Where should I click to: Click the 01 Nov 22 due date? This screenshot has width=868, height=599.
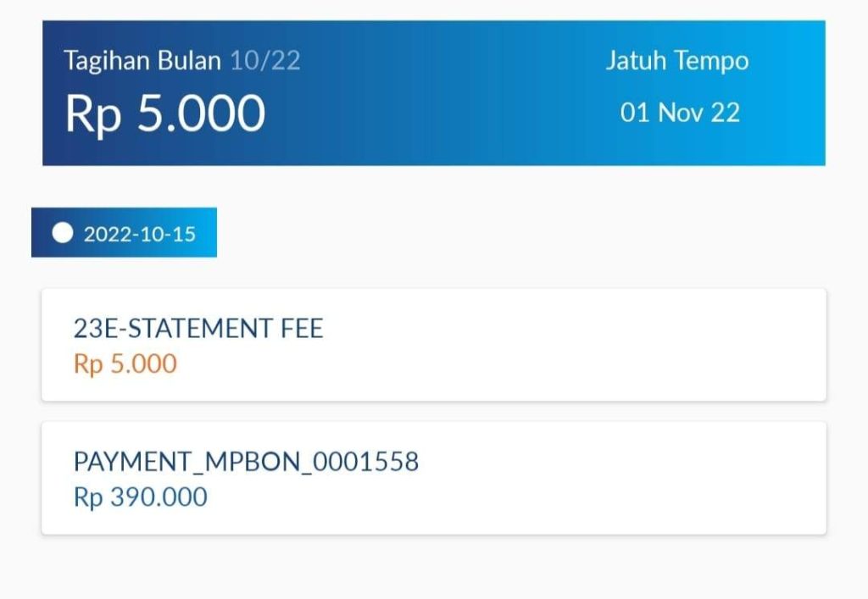678,114
